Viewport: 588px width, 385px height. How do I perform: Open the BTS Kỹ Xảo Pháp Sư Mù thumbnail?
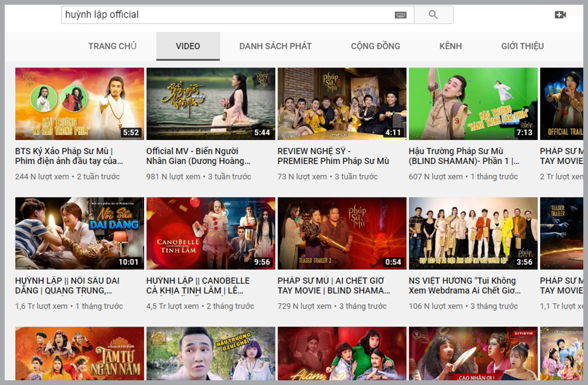(x=79, y=104)
